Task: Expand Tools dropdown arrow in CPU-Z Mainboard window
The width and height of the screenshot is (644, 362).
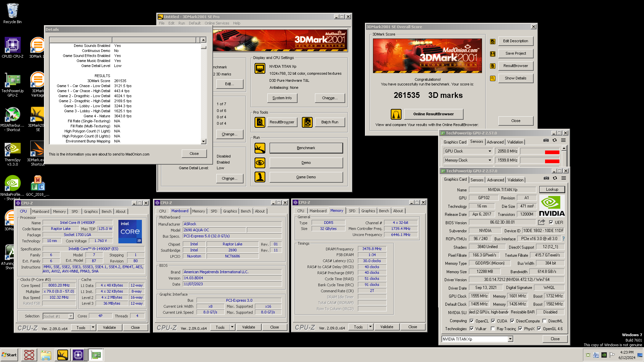Action: point(232,327)
